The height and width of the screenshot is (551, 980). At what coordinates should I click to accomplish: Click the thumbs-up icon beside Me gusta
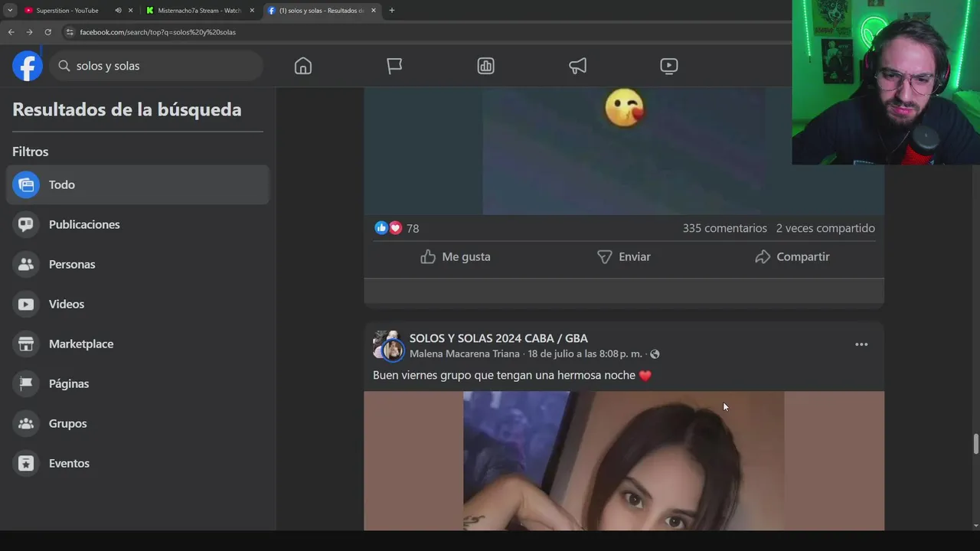coord(428,257)
